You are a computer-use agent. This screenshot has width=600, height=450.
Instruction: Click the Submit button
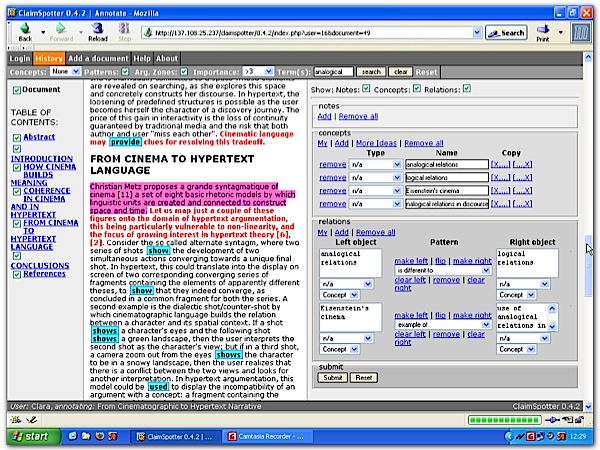pos(333,378)
